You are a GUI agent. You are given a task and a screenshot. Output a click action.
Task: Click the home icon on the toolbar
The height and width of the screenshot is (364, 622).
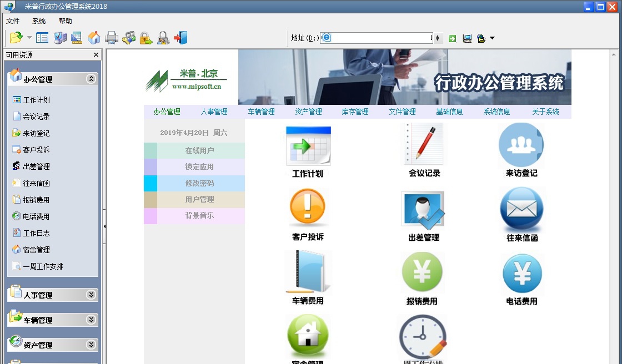tap(94, 38)
